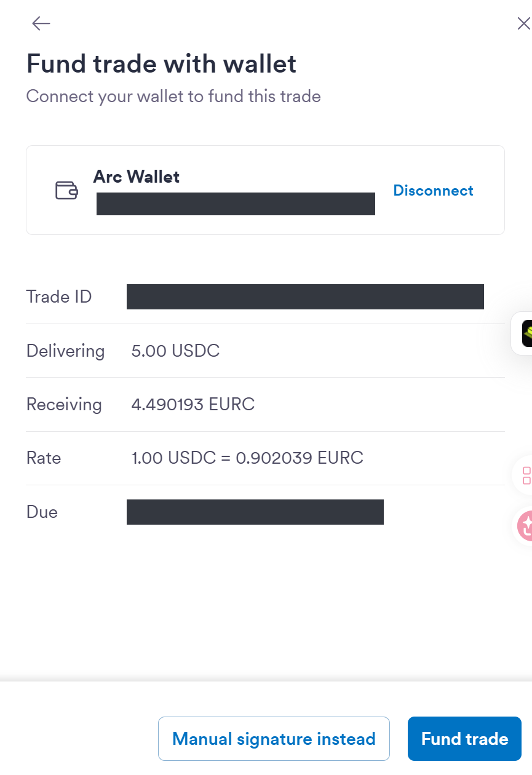Click the 5.00 USDC delivering amount

pyautogui.click(x=175, y=351)
